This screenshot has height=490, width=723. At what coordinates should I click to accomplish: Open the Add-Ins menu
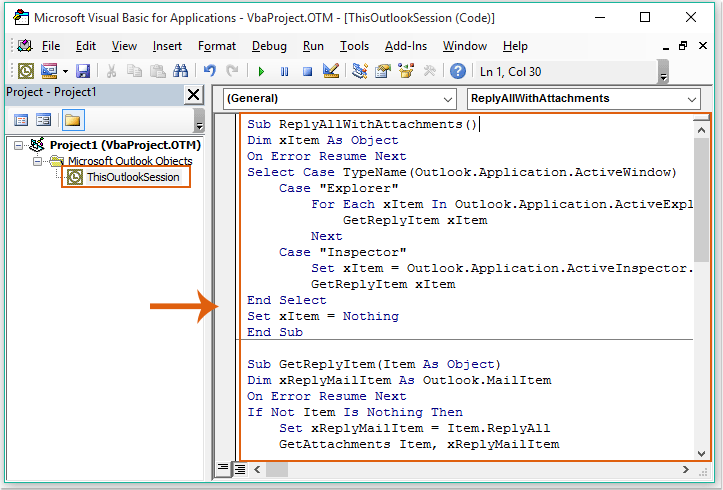point(406,46)
